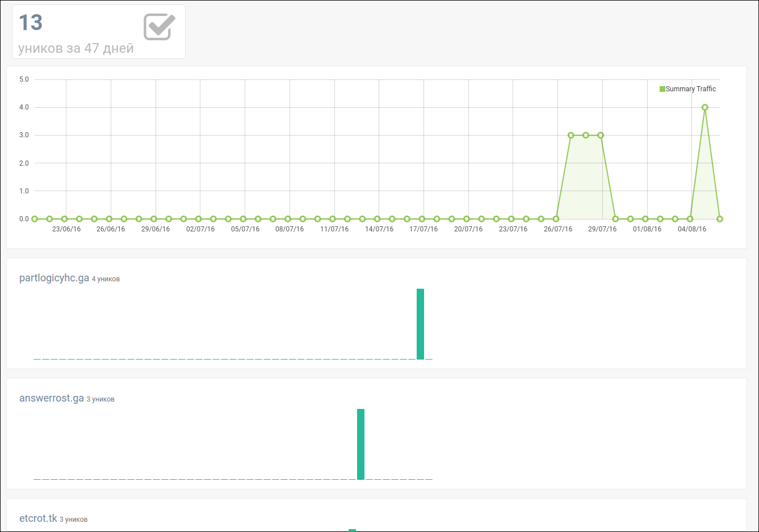759x532 pixels.
Task: Click the 02/07/16 date label on axis
Action: click(200, 229)
